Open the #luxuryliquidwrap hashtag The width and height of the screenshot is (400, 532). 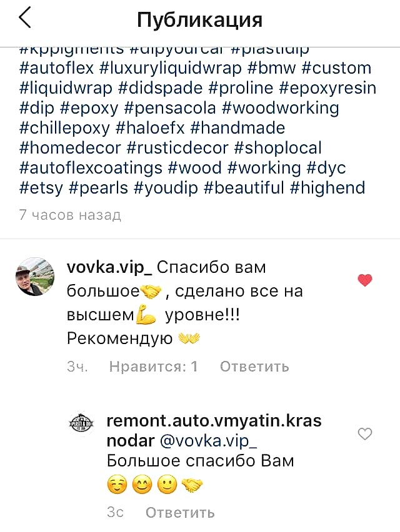tap(171, 68)
